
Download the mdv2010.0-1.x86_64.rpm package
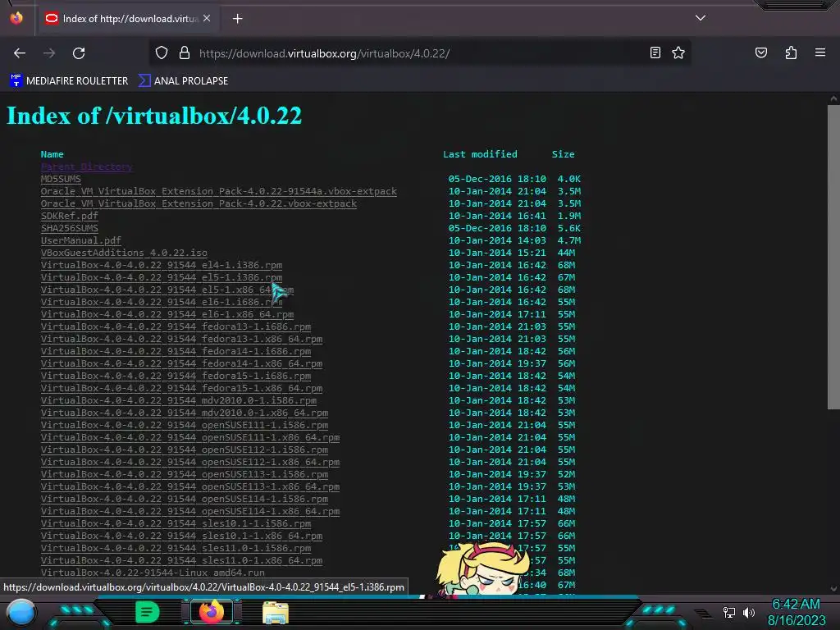[x=185, y=413]
